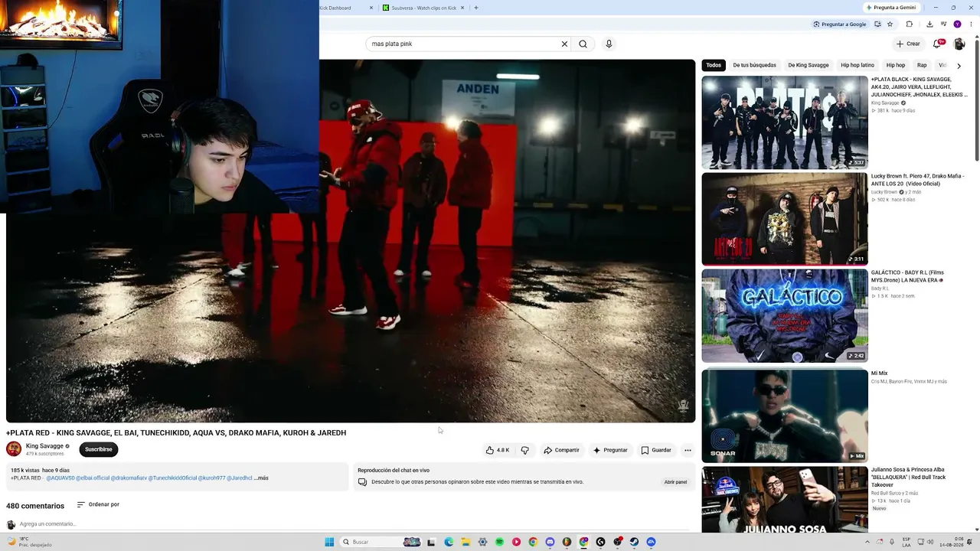Image resolution: width=980 pixels, height=551 pixels.
Task: Click Pregunta a Gemini button
Action: pyautogui.click(x=891, y=8)
